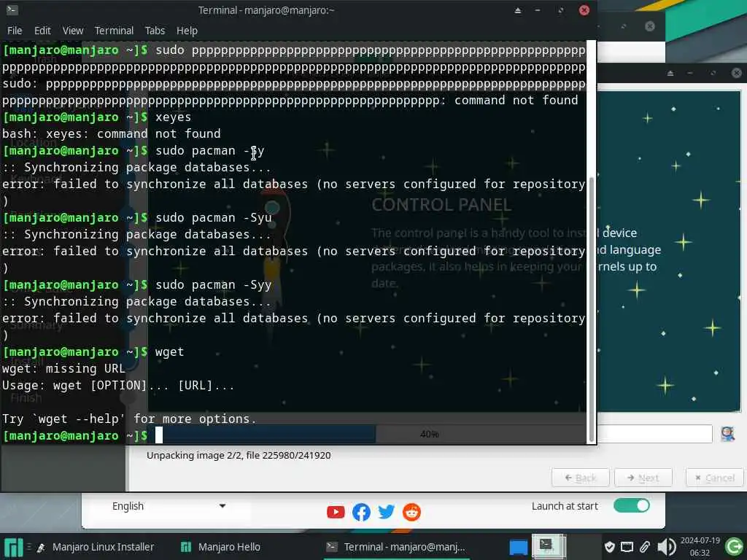
Task: Switch to Terminal task in taskbar
Action: [395, 547]
